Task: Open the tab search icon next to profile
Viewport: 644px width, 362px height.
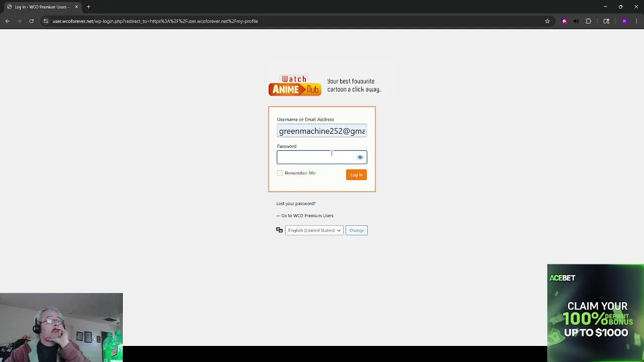Action: [606, 21]
